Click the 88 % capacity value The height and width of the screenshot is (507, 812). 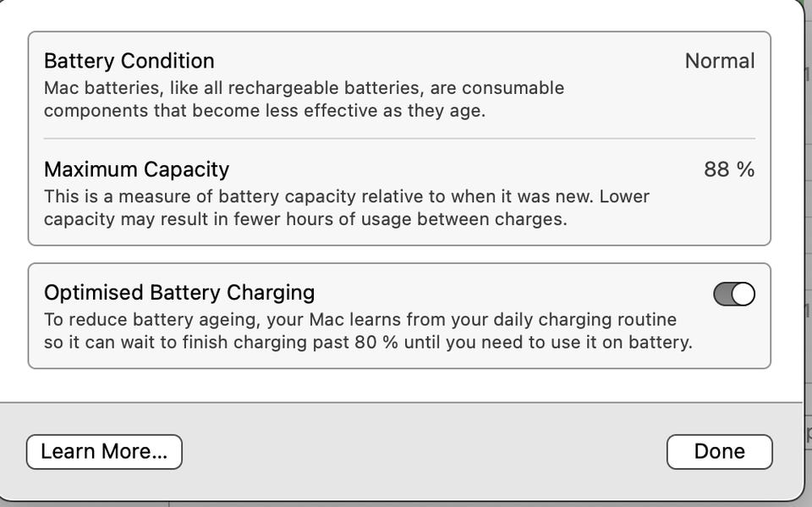click(728, 169)
